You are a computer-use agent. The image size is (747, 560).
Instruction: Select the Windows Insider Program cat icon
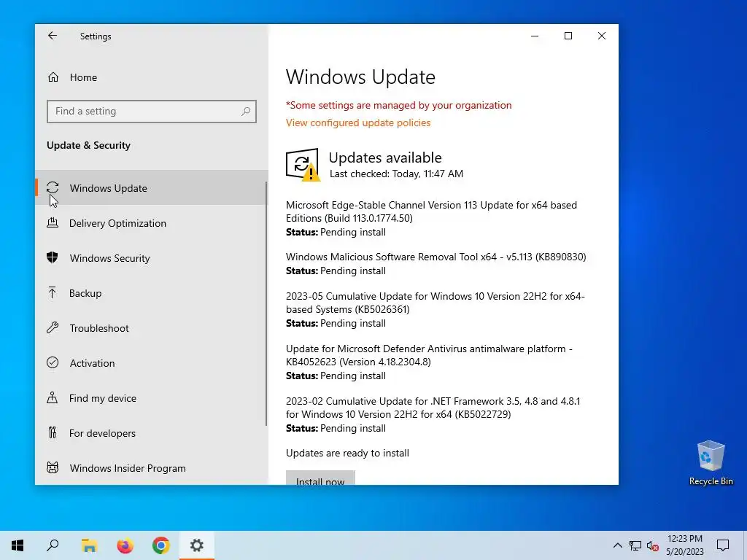(53, 467)
